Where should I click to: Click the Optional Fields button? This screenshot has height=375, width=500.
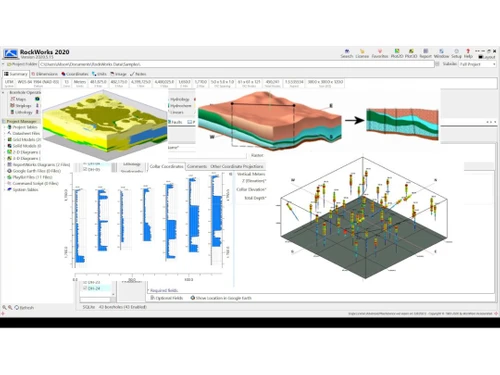(166, 298)
